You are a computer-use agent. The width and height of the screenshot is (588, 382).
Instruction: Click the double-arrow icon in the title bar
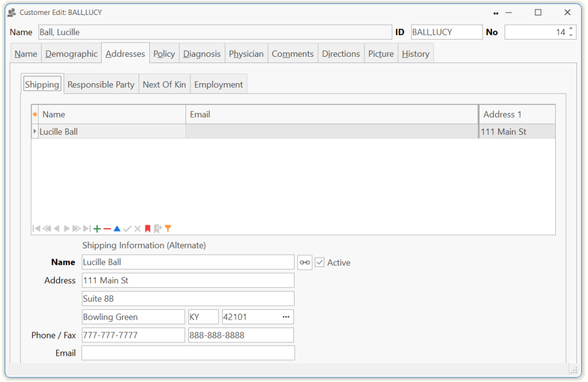496,14
